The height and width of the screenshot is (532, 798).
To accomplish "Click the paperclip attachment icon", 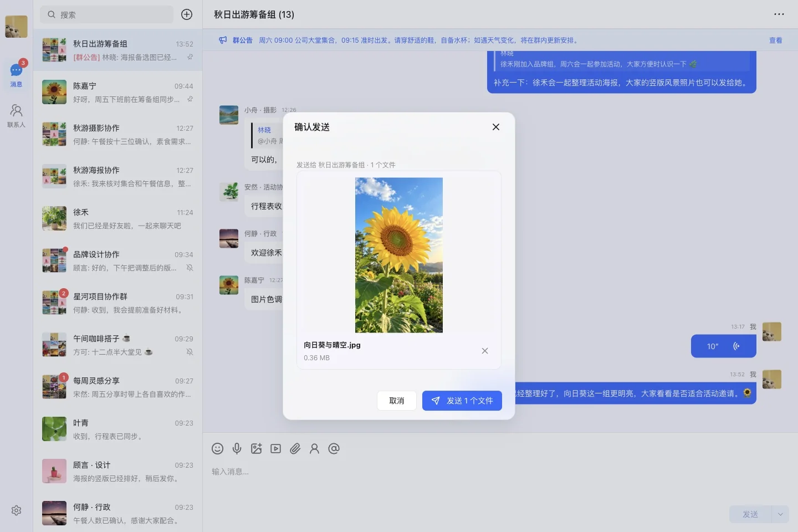I will pos(295,449).
